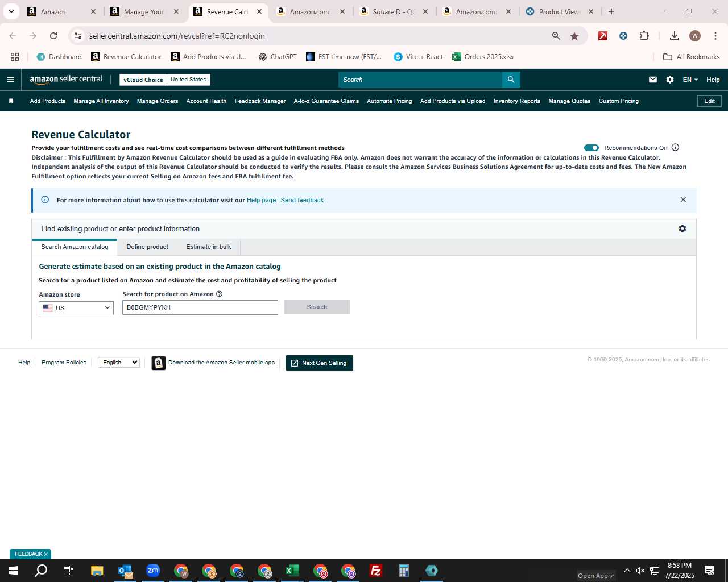This screenshot has height=582, width=728.
Task: Switch to Estimate in bulk tab
Action: pyautogui.click(x=209, y=247)
